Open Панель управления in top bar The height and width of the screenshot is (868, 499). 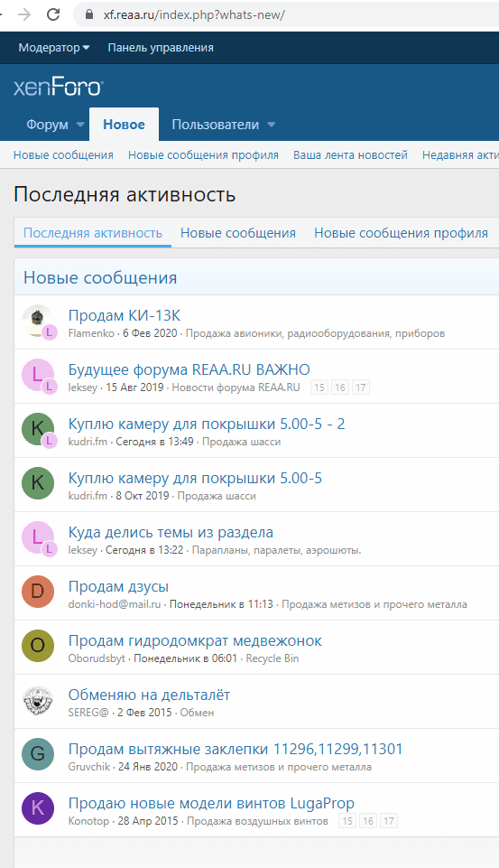(161, 48)
